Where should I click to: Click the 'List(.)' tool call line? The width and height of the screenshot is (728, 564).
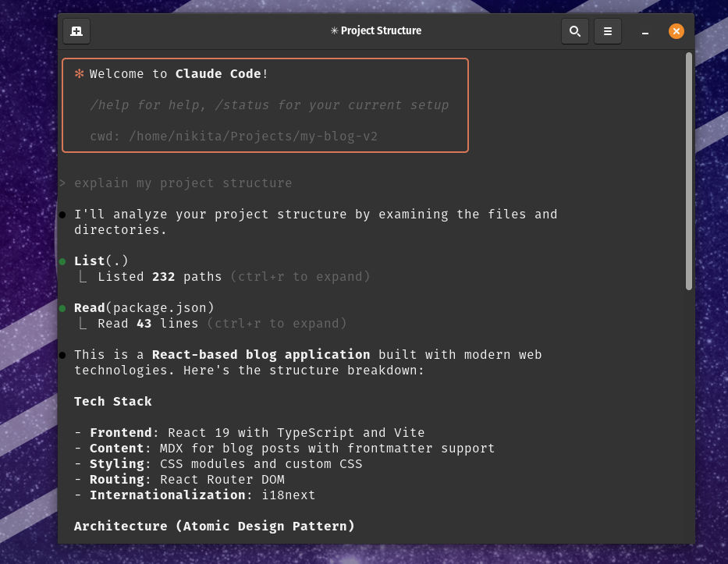[x=101, y=261]
